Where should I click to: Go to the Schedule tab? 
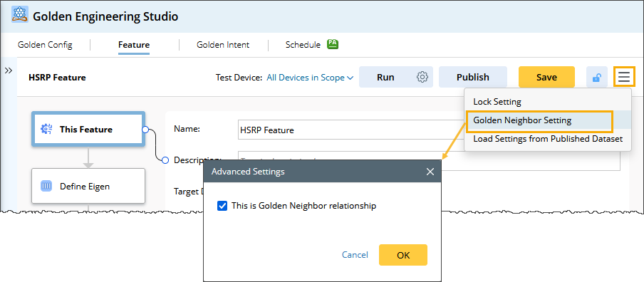(x=303, y=45)
